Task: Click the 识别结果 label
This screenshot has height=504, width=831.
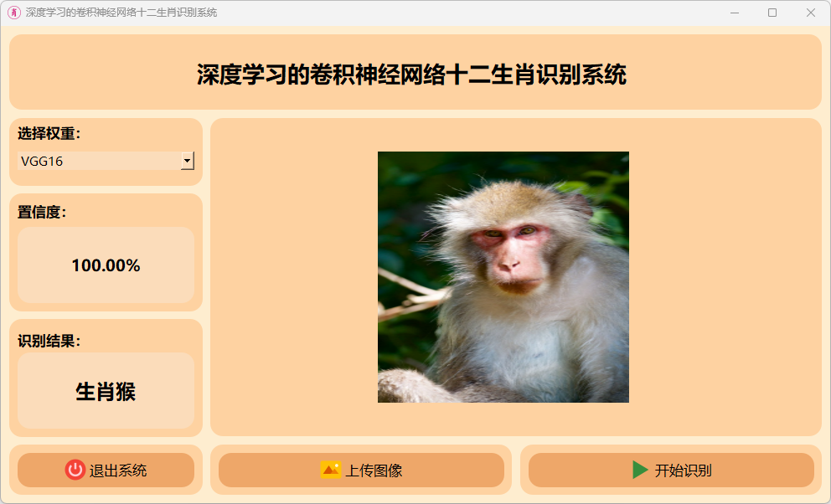Action: pyautogui.click(x=49, y=341)
